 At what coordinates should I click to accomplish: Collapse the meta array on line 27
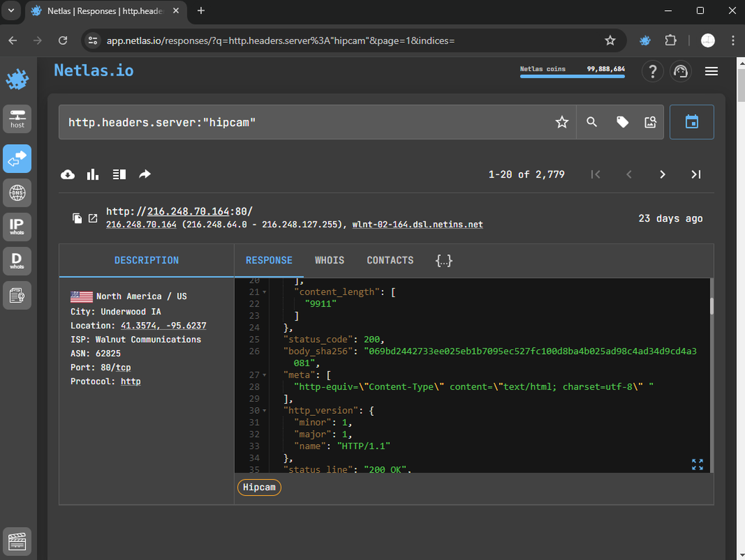pos(264,376)
